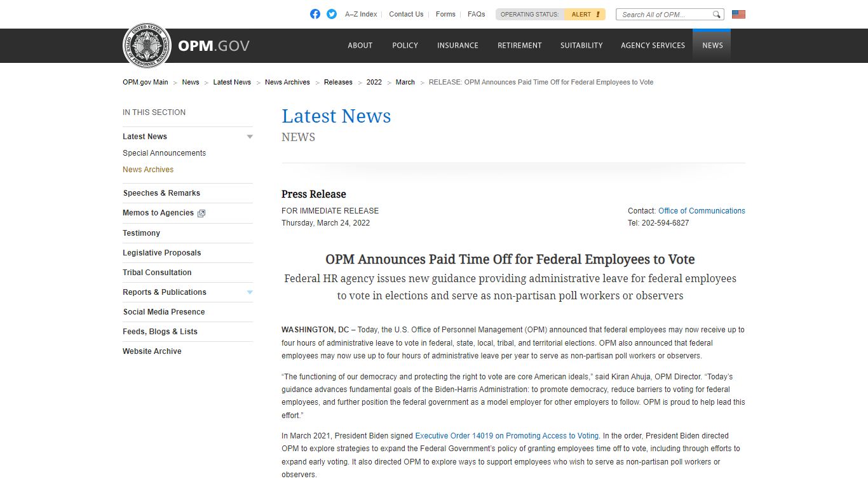Click the Latest News page heading

336,116
